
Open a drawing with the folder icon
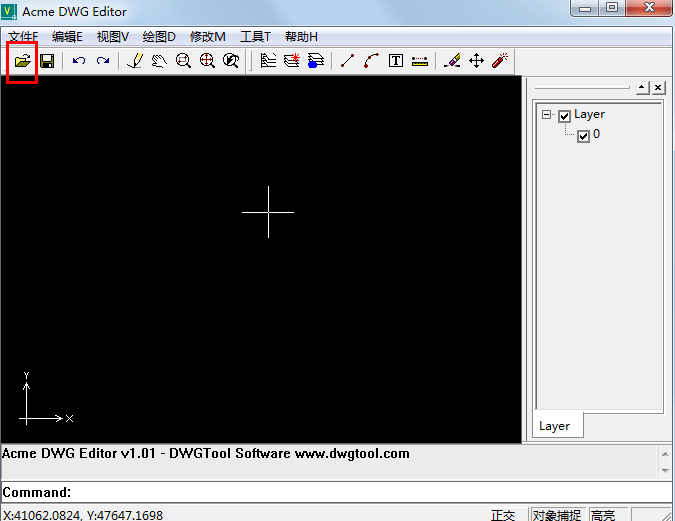pyautogui.click(x=22, y=61)
